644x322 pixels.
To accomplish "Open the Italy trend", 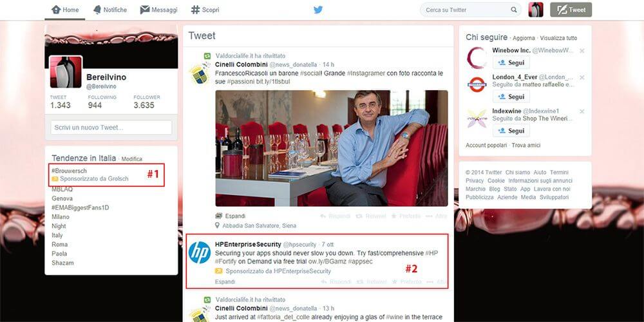I will click(x=57, y=235).
